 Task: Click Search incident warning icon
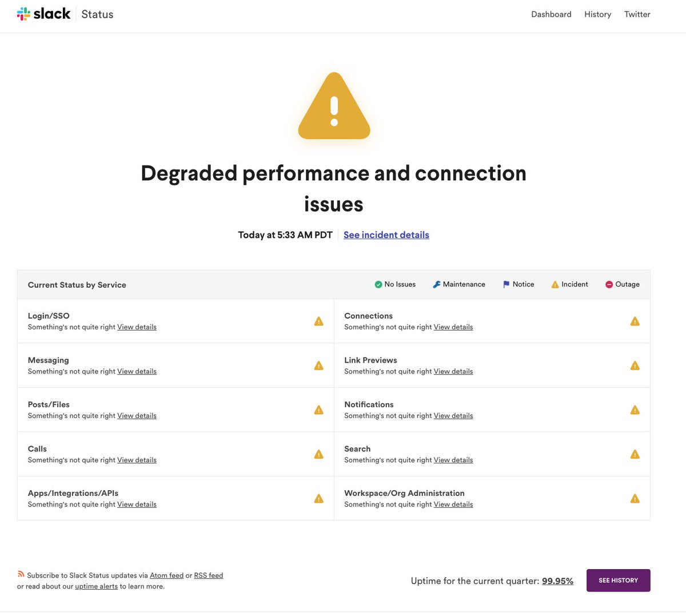pos(635,454)
